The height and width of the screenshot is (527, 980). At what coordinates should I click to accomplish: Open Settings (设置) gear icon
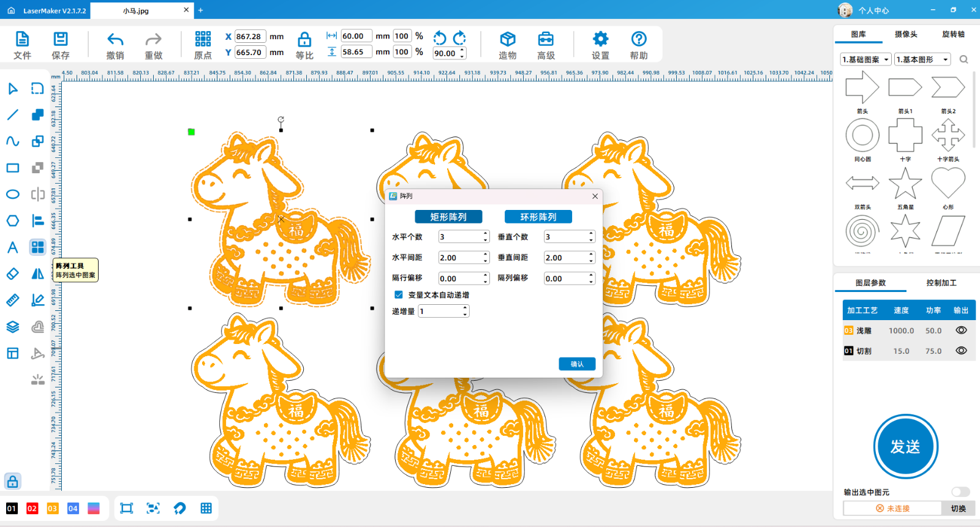click(600, 40)
